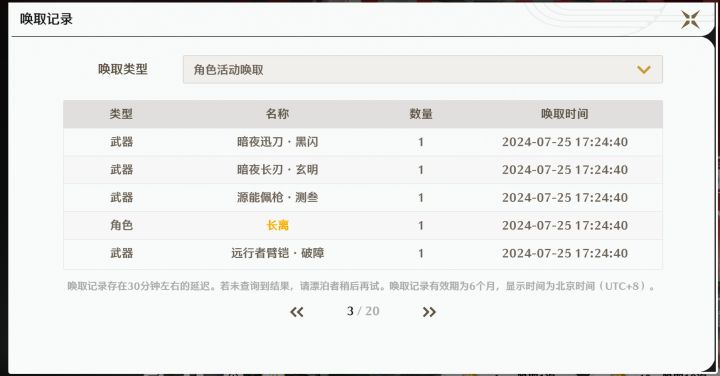Click the 角色 type cell
Screen dimensions: 720x376
[121, 225]
